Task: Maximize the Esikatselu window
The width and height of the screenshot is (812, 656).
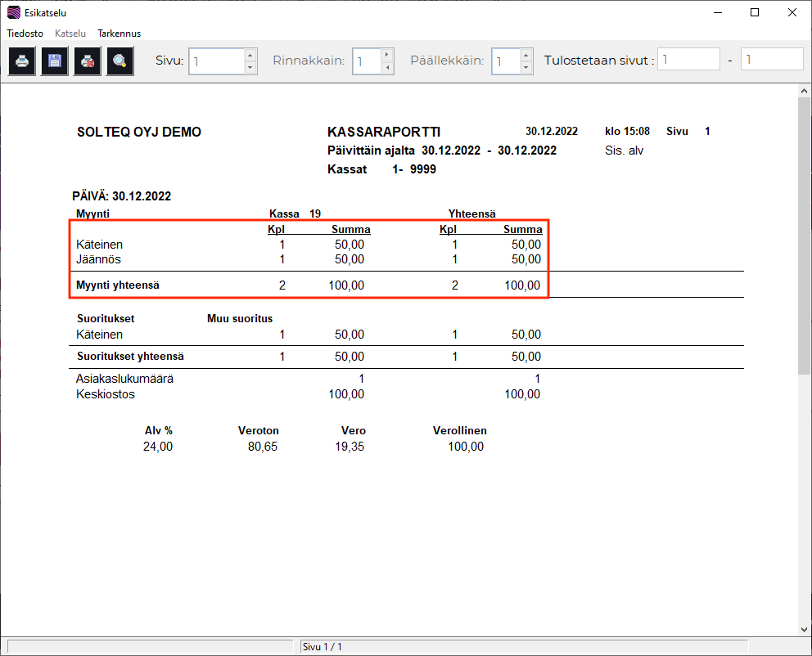Action: point(755,12)
